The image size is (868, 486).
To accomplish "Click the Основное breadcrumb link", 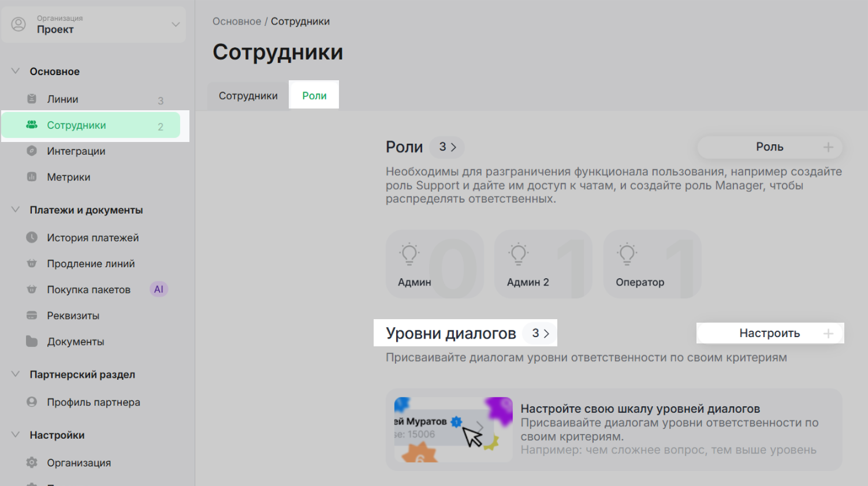I will [x=237, y=21].
